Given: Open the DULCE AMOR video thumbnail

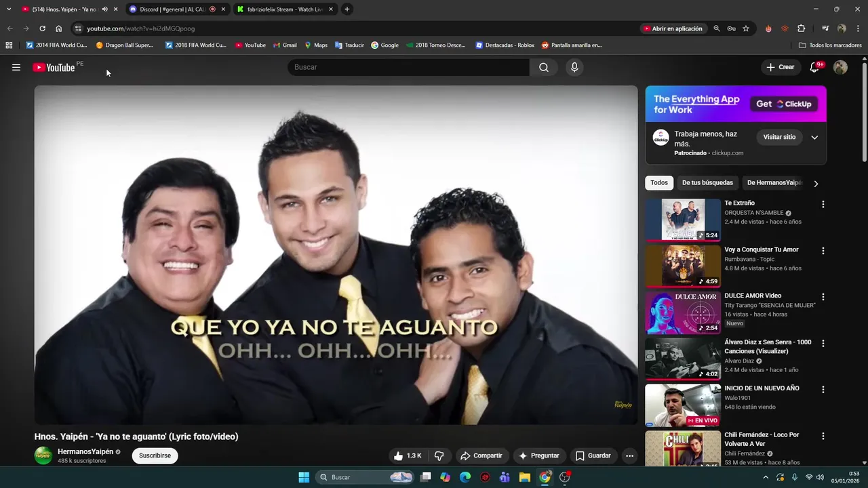Looking at the screenshot, I should click(x=683, y=313).
